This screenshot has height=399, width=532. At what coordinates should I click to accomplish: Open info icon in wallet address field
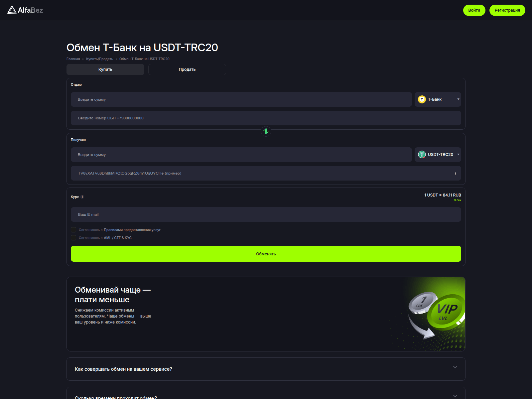(456, 173)
